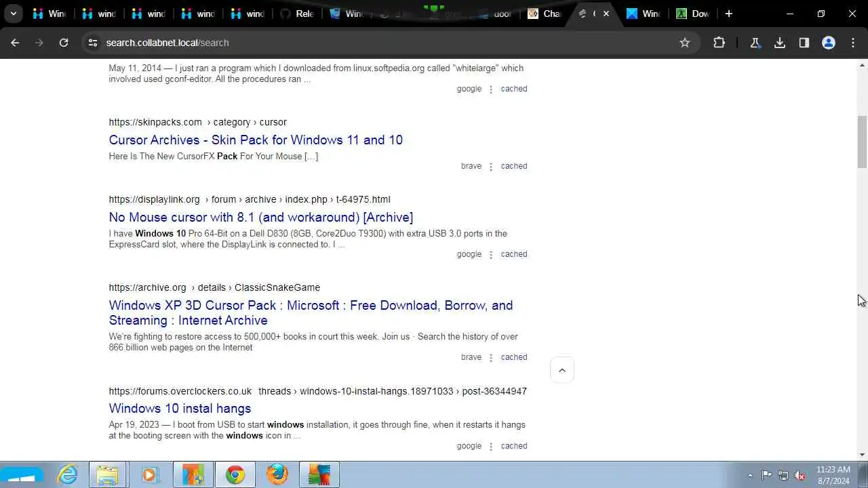Open three-dot options for archive.org result

[491, 358]
